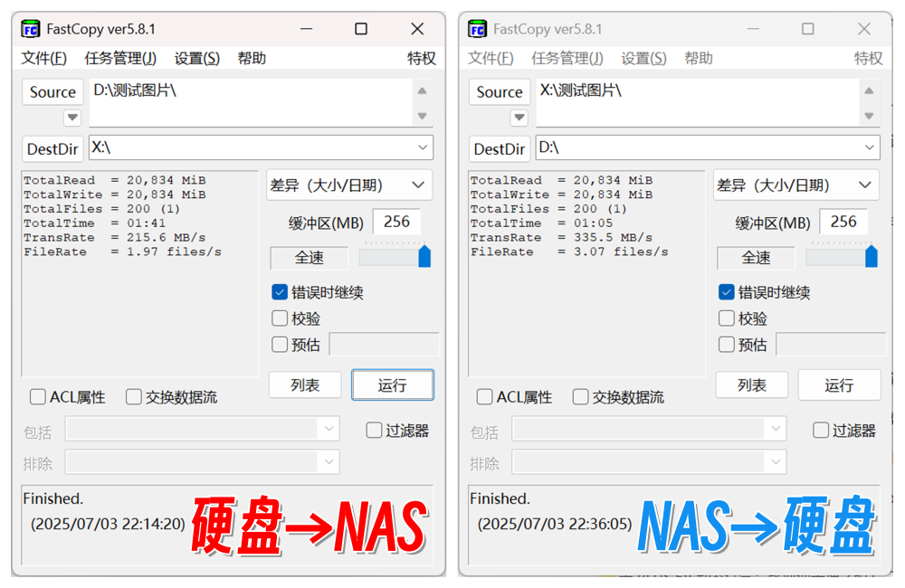
Task: Click DestDir button in left window
Action: (x=52, y=149)
